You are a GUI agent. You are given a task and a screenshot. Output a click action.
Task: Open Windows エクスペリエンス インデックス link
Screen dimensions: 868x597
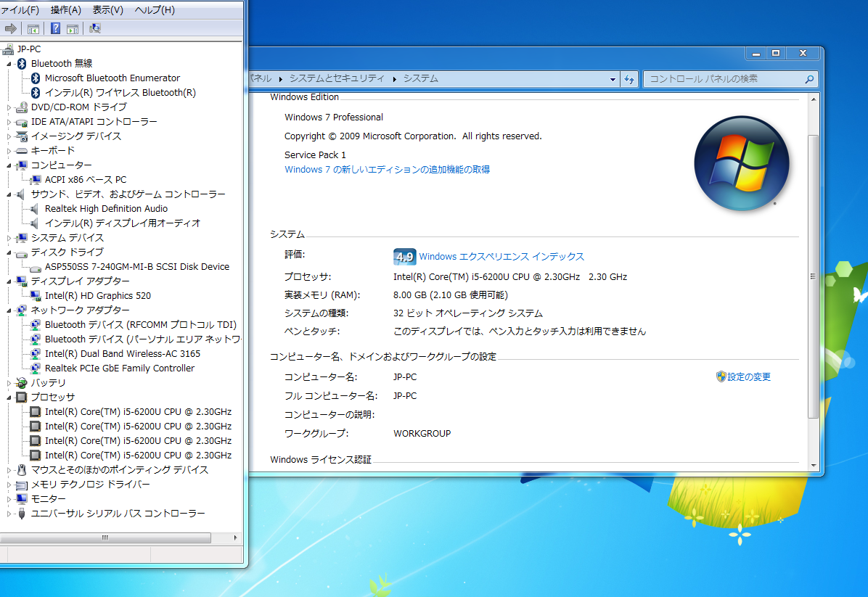[x=501, y=257]
